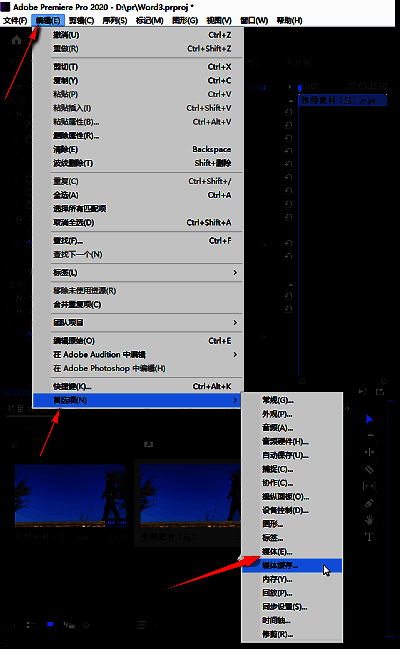Open 媒体(E)... preferences
The height and width of the screenshot is (649, 400).
click(x=292, y=552)
